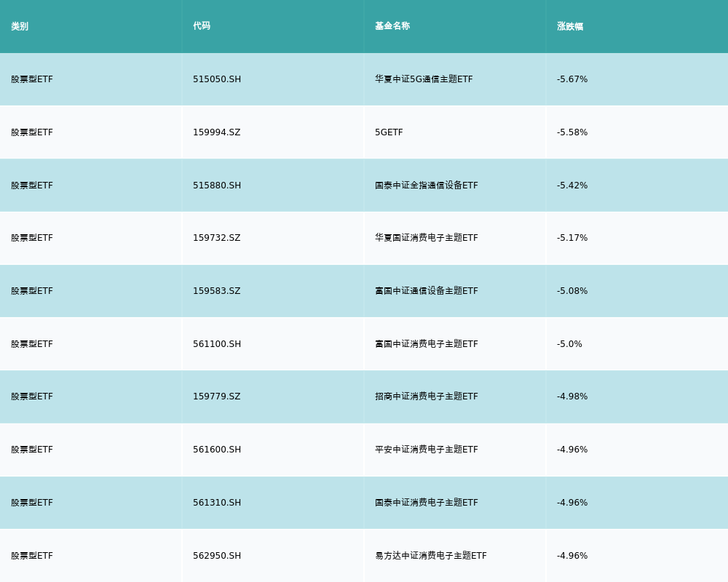The image size is (728, 582).
Task: Select fund code 562950.SH
Action: click(x=217, y=556)
